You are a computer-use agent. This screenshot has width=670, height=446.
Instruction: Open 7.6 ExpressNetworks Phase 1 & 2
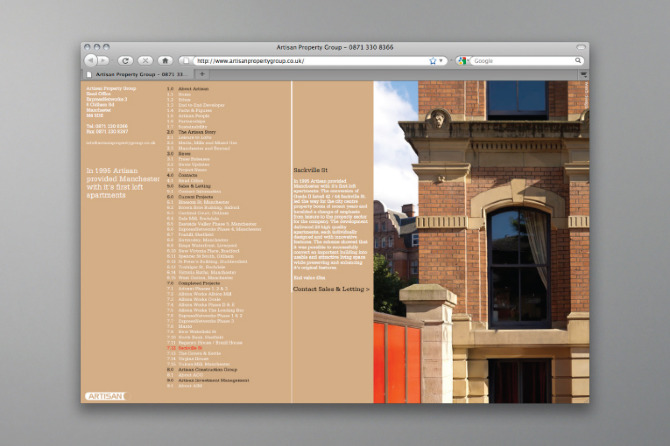point(205,316)
